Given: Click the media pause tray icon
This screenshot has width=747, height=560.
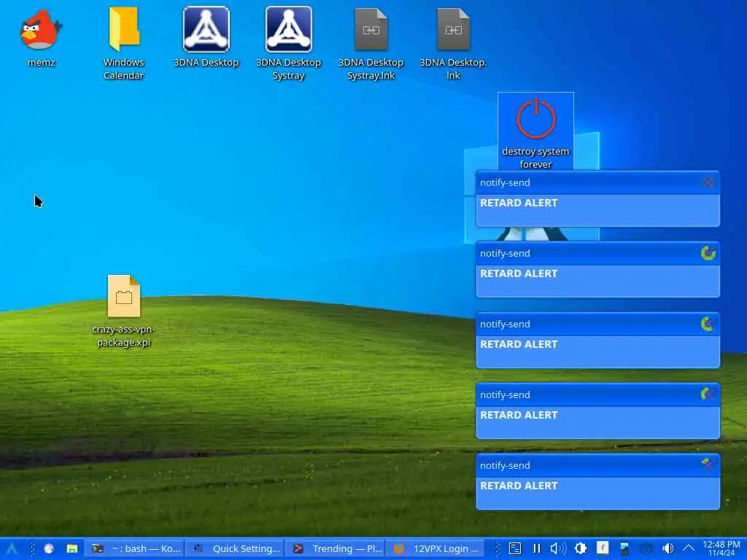Looking at the screenshot, I should point(536,548).
